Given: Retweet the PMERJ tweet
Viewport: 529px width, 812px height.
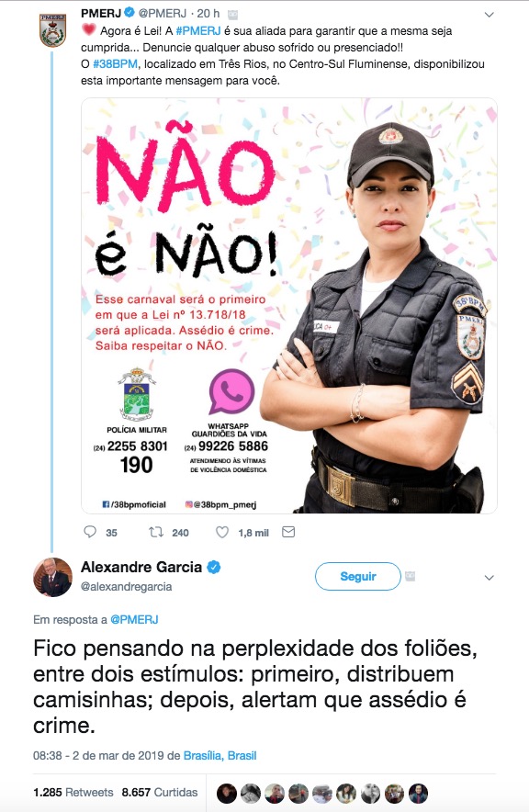Looking at the screenshot, I should 156,532.
